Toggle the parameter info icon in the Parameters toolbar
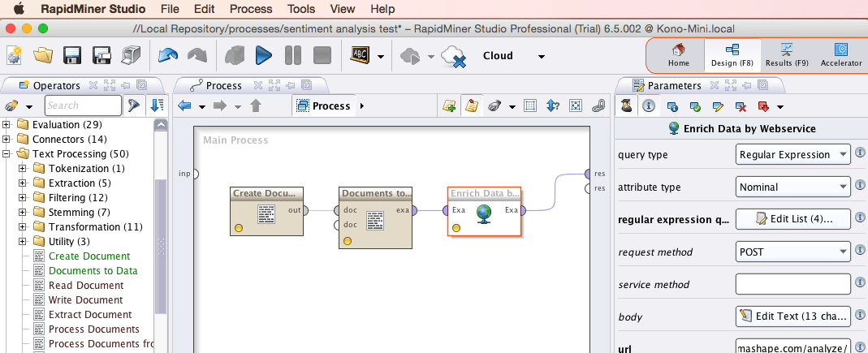The height and width of the screenshot is (353, 868). [648, 105]
